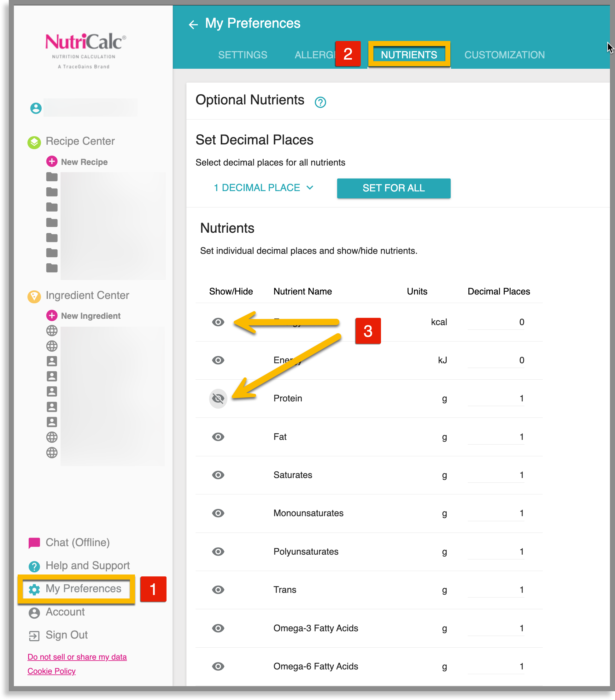Open Chat support
Screen dimensions: 615x700
point(34,542)
